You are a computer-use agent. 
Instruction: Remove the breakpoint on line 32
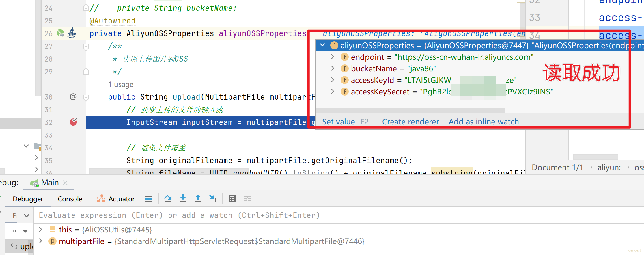click(x=73, y=122)
